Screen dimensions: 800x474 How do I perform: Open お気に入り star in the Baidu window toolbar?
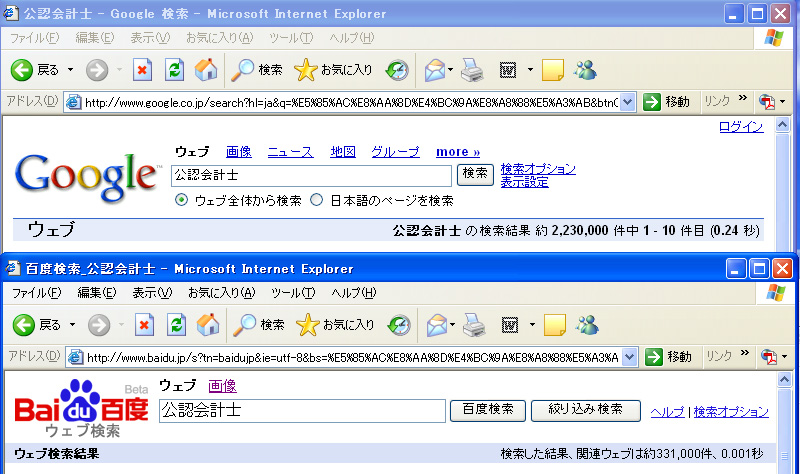(308, 325)
